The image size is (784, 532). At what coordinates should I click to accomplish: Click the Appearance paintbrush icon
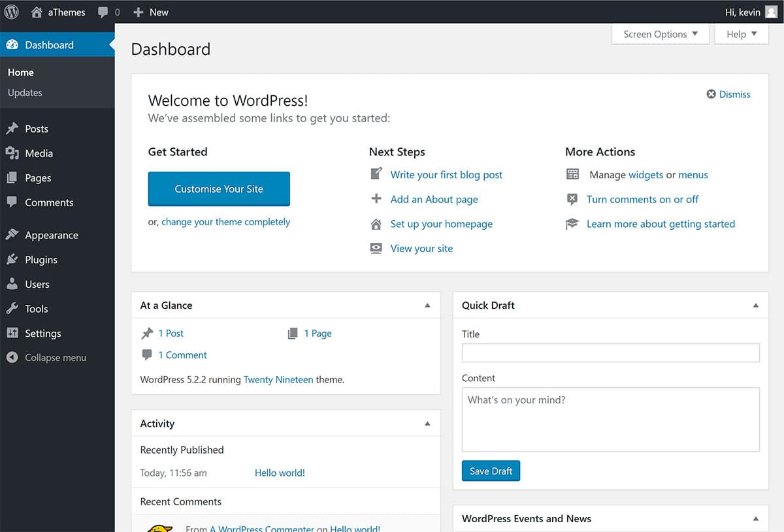coord(12,235)
